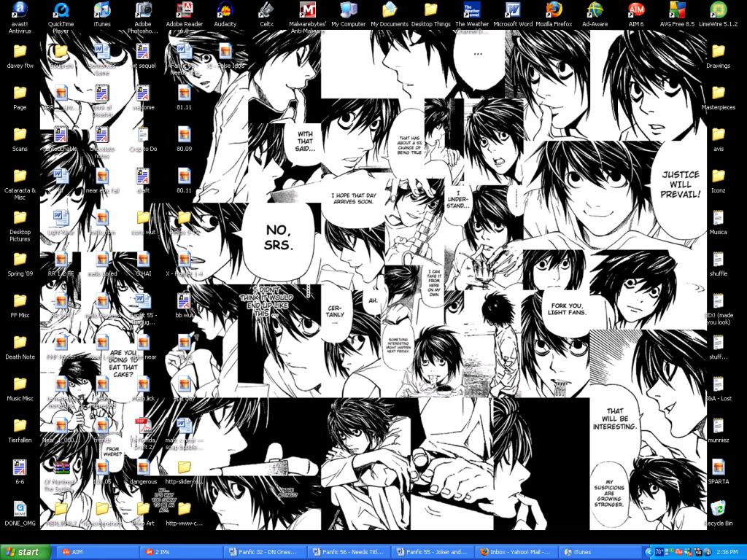Open the Adobe Reader shortcut
Screen dimensions: 747x560
point(185,18)
